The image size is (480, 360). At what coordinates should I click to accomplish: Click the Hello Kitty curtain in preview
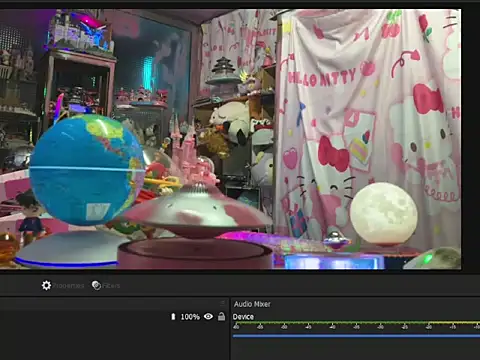368,127
